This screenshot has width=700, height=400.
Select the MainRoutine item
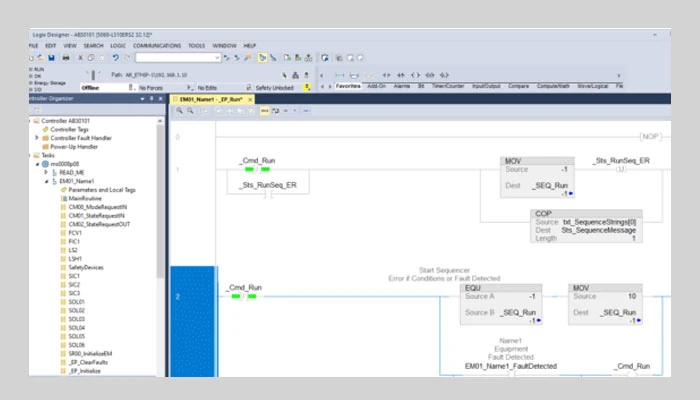pyautogui.click(x=85, y=198)
